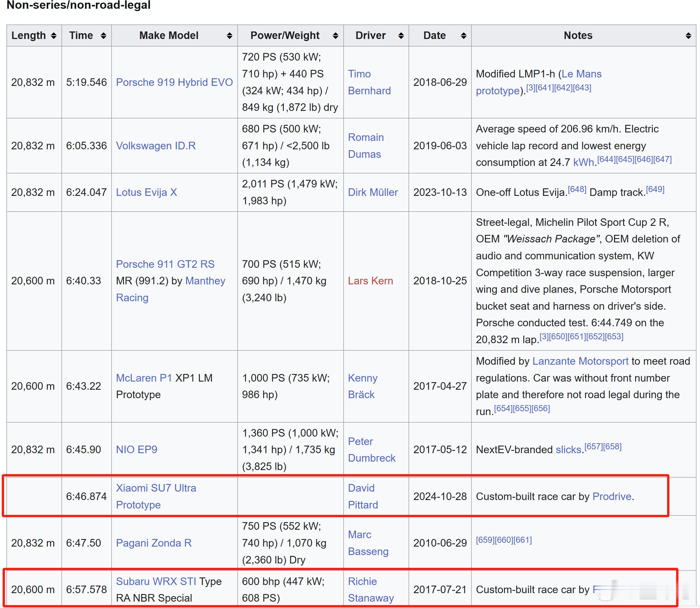This screenshot has width=700, height=608.
Task: Sort table by Driver column arrows
Action: click(401, 36)
